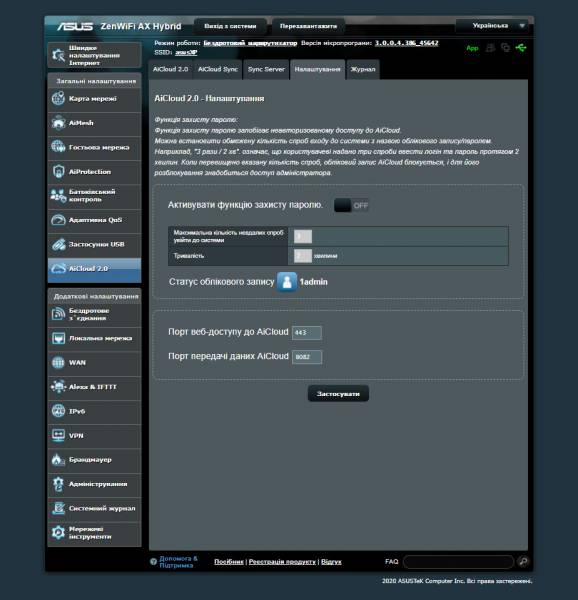Click the SSID name link
The height and width of the screenshot is (600, 578).
click(x=186, y=52)
